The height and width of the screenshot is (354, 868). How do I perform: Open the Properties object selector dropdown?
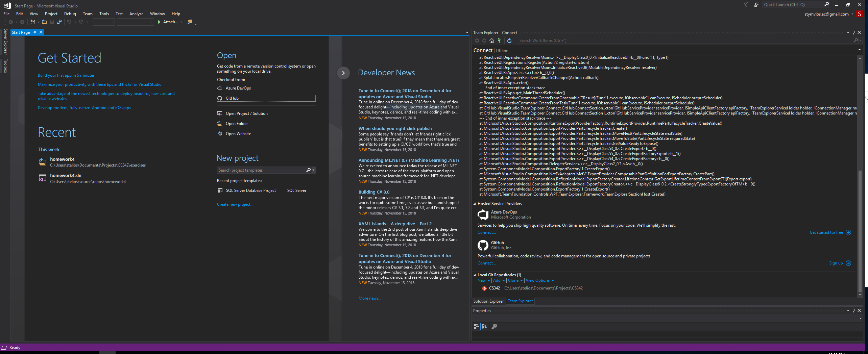[x=861, y=318]
